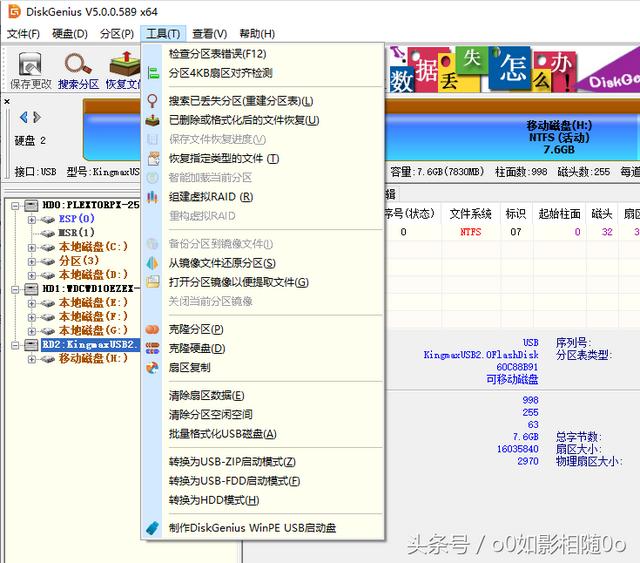Click the icon beside 组建虚拟RAID

152,197
